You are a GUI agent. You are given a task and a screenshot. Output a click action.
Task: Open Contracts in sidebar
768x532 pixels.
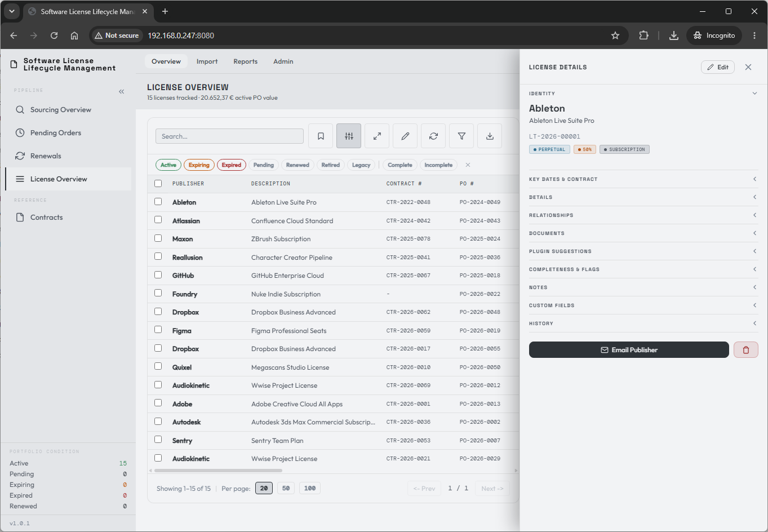[x=68, y=218]
